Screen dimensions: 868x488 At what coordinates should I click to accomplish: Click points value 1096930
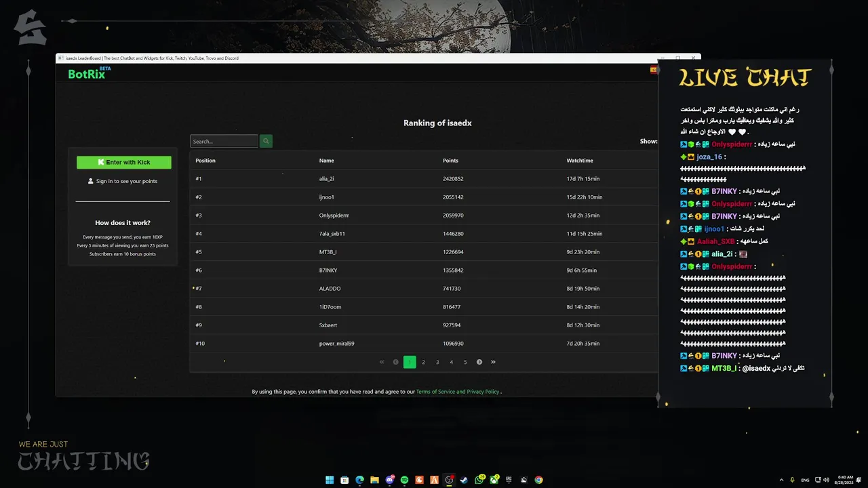(x=453, y=344)
